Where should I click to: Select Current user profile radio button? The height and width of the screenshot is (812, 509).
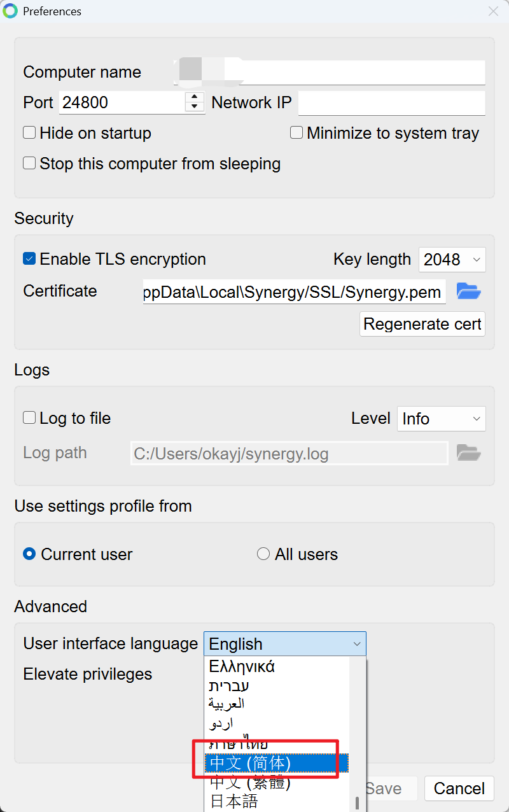[29, 554]
